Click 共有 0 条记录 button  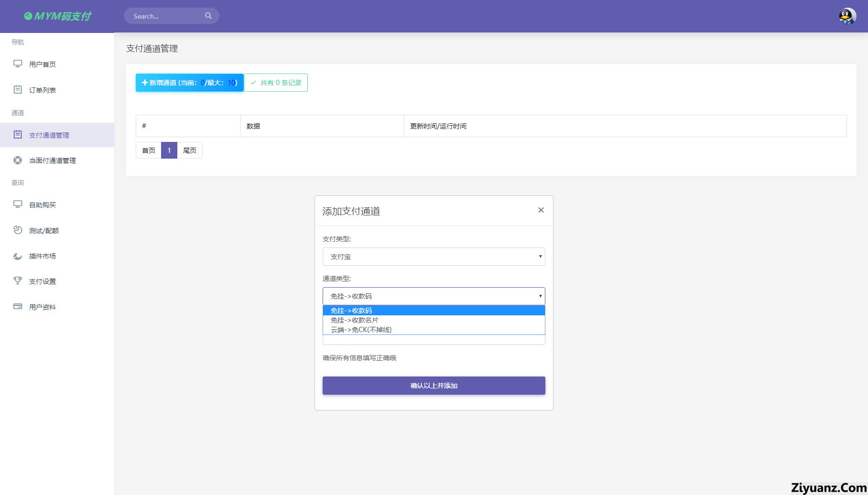(276, 83)
